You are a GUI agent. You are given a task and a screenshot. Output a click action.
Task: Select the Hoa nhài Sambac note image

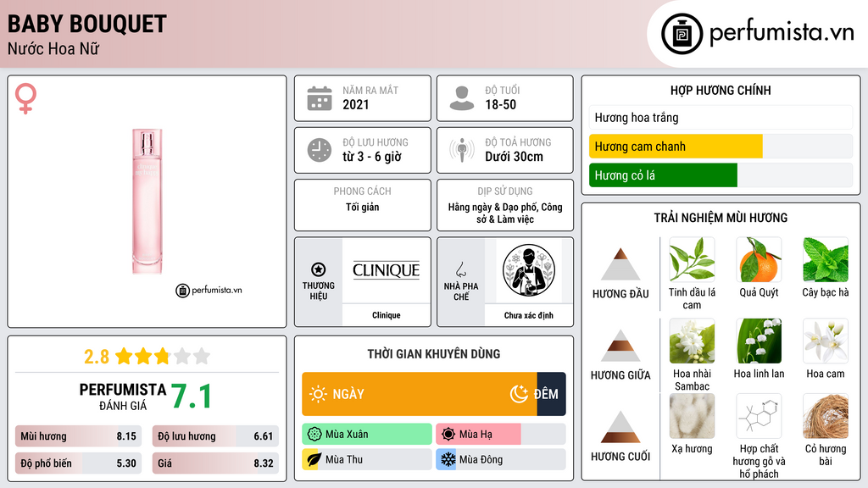point(692,341)
